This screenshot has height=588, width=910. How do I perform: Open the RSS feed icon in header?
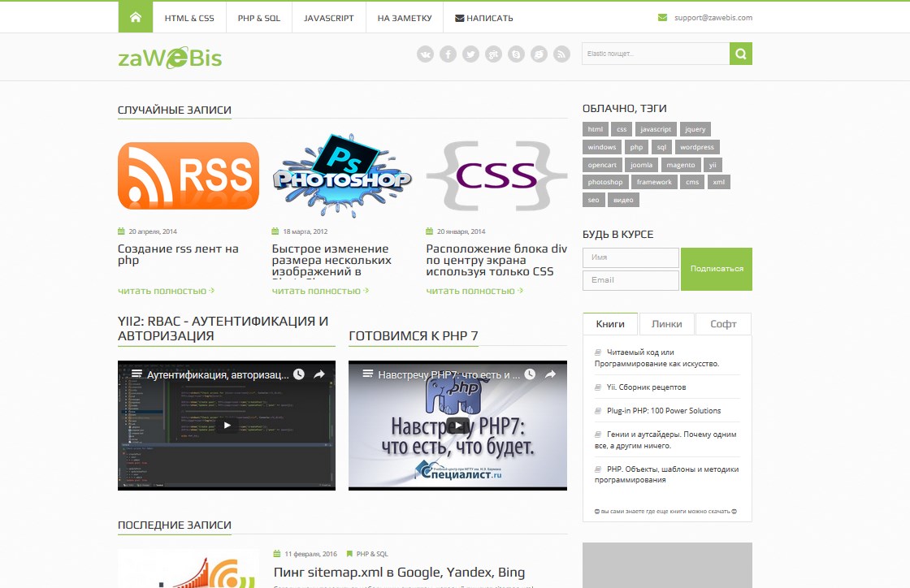pos(561,54)
